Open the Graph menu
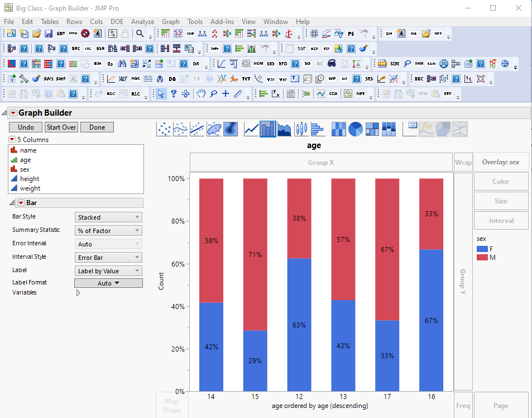The width and height of the screenshot is (532, 418). pos(171,22)
